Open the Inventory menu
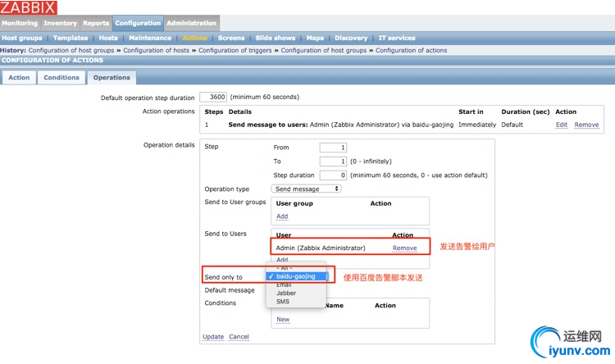The image size is (615, 364). (61, 23)
